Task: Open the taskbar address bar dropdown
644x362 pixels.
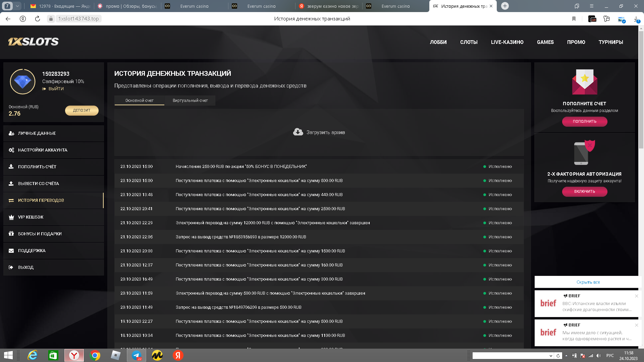Action: [x=550, y=356]
